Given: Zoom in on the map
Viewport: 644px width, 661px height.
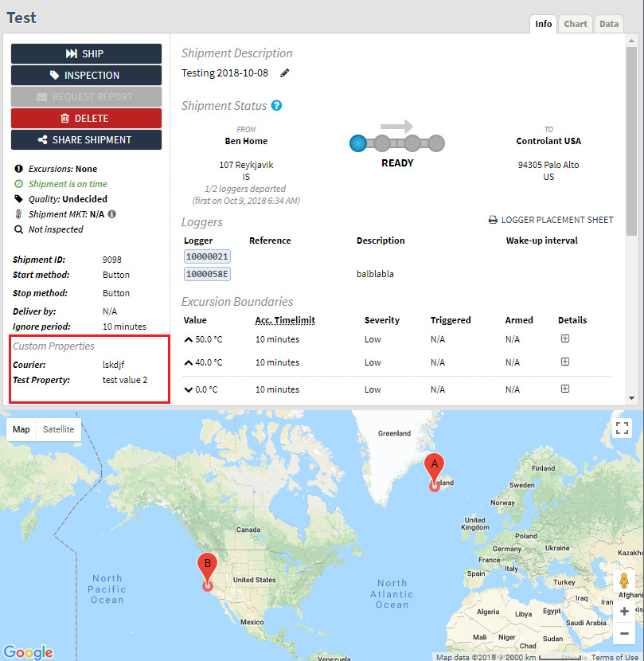Looking at the screenshot, I should tap(624, 612).
